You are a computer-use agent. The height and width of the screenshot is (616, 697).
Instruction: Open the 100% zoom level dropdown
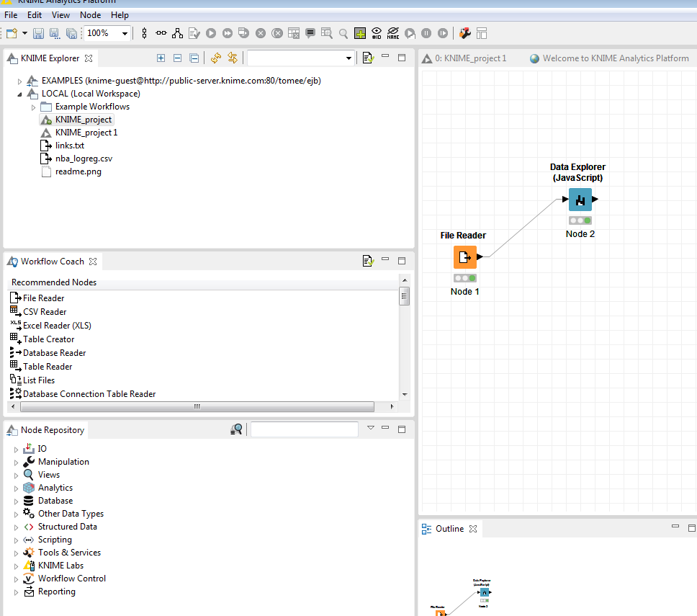pos(125,33)
